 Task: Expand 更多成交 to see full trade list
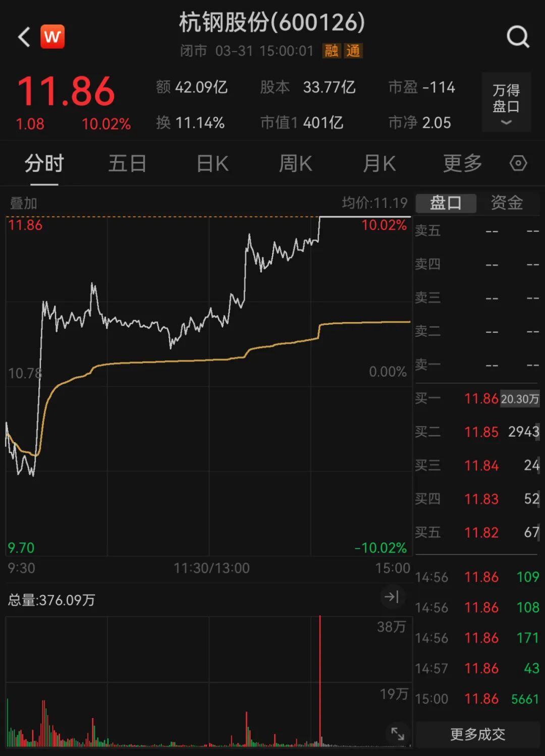[476, 735]
